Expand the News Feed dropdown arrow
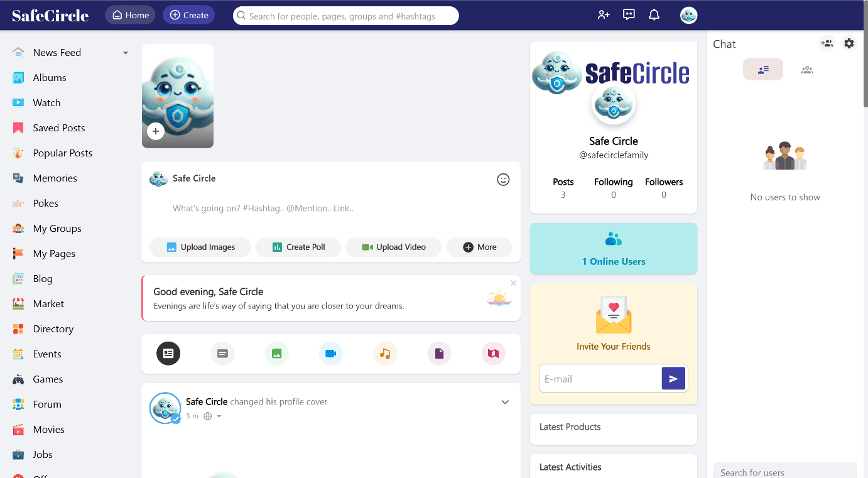Image resolution: width=868 pixels, height=478 pixels. tap(126, 53)
